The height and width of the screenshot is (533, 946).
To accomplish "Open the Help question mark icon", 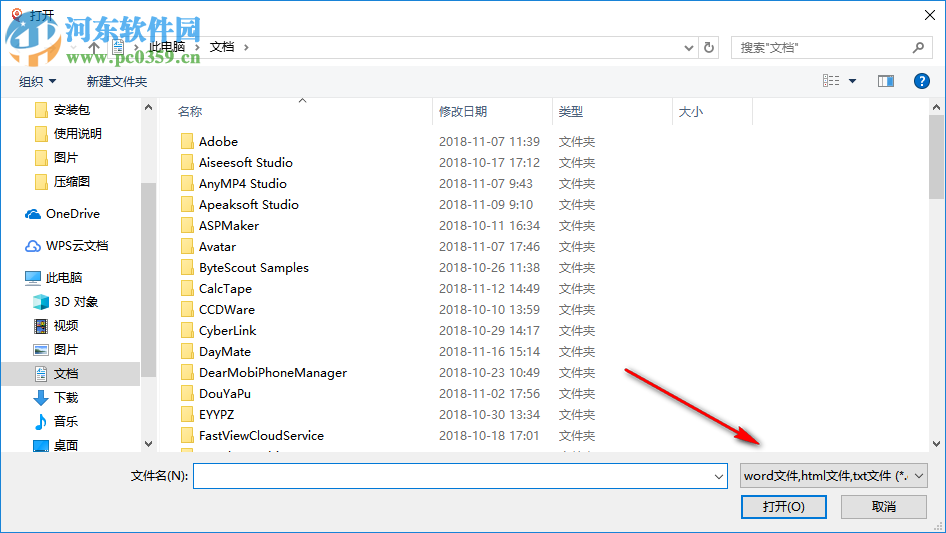I will [x=921, y=81].
